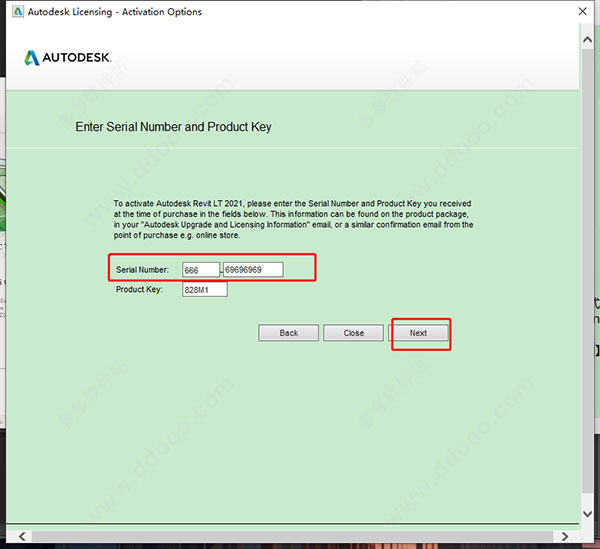Click the 'Product Key:' label
This screenshot has height=549, width=600.
pos(139,290)
